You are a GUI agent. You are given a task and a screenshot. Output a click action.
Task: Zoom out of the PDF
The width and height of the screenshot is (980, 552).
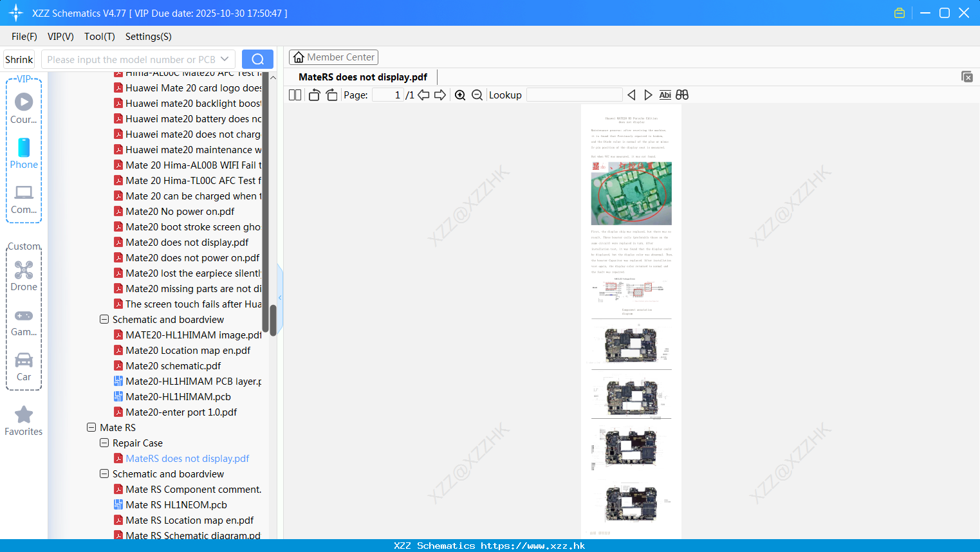click(x=477, y=95)
